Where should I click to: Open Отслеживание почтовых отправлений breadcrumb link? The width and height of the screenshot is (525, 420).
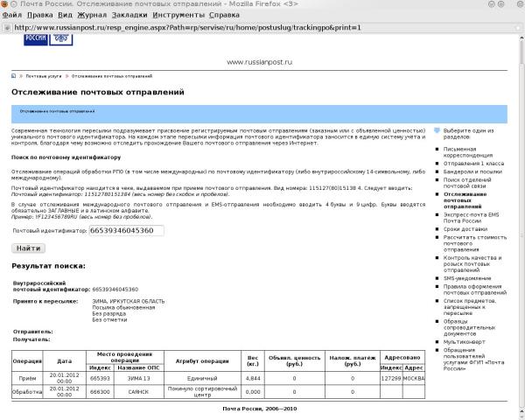(112, 76)
